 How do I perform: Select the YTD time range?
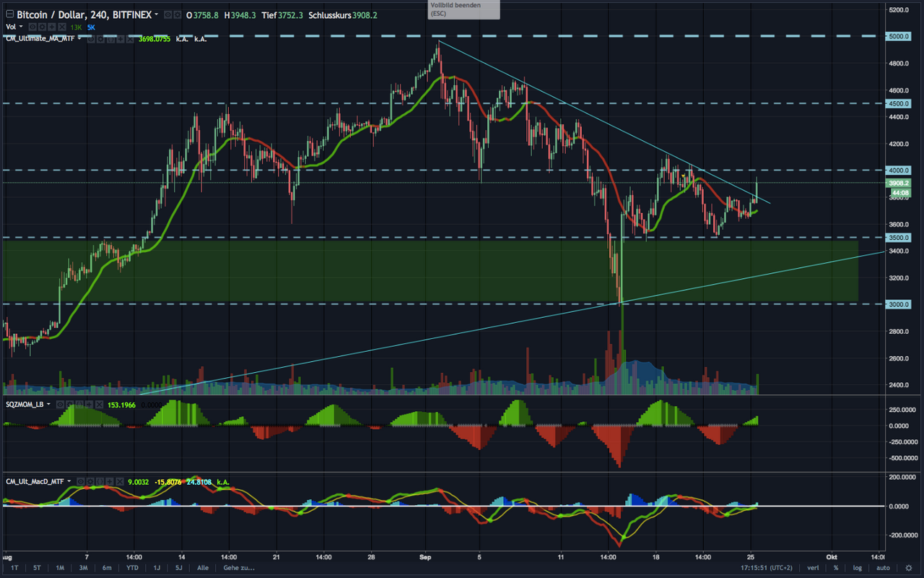pos(132,568)
